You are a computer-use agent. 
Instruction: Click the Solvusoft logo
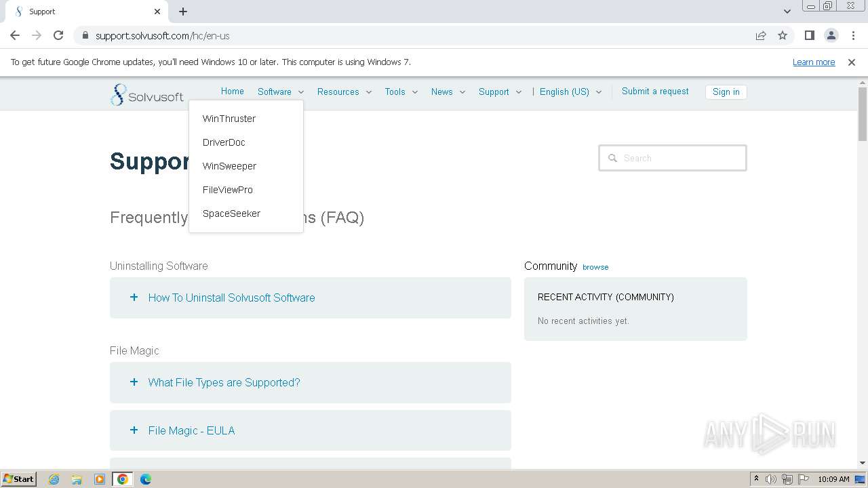tap(147, 95)
